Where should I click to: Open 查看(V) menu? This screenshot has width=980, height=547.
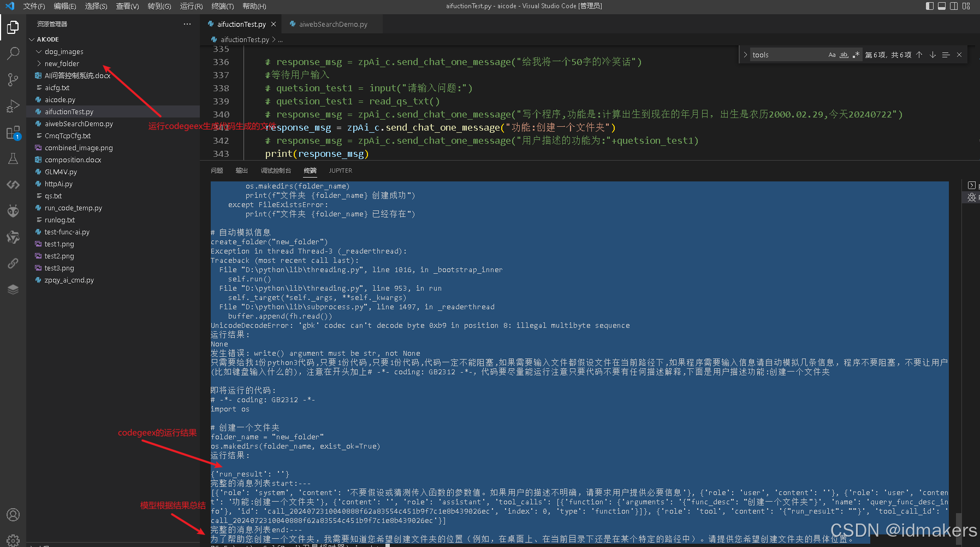128,6
